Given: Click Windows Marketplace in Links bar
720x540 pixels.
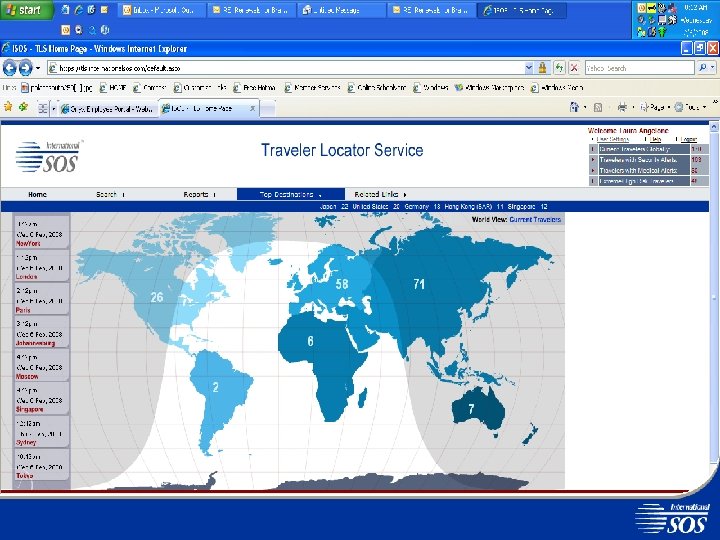Looking at the screenshot, I should click(x=489, y=87).
